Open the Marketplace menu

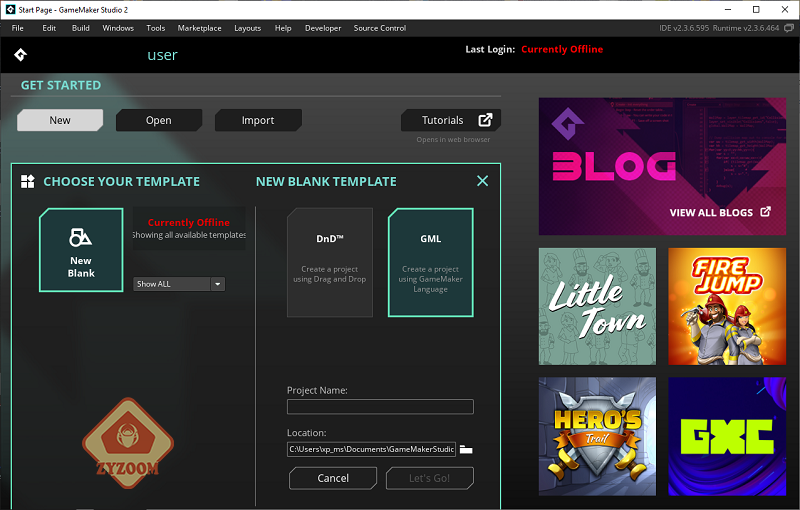coord(199,28)
